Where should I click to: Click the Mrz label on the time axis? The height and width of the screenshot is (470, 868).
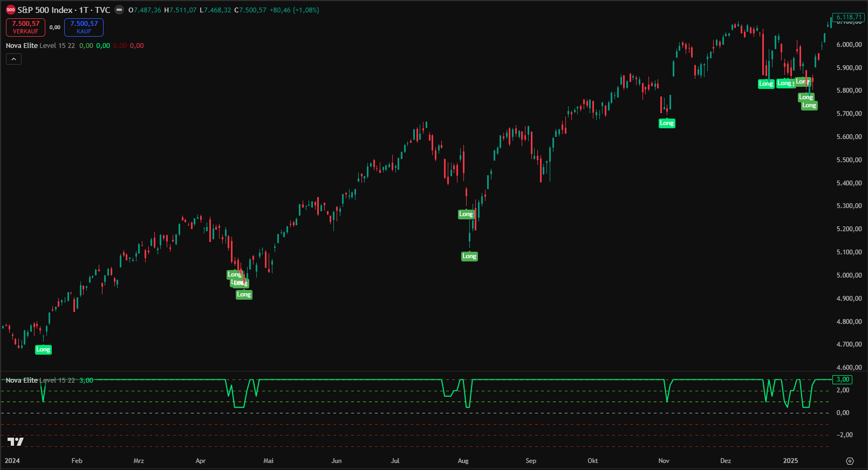point(139,461)
